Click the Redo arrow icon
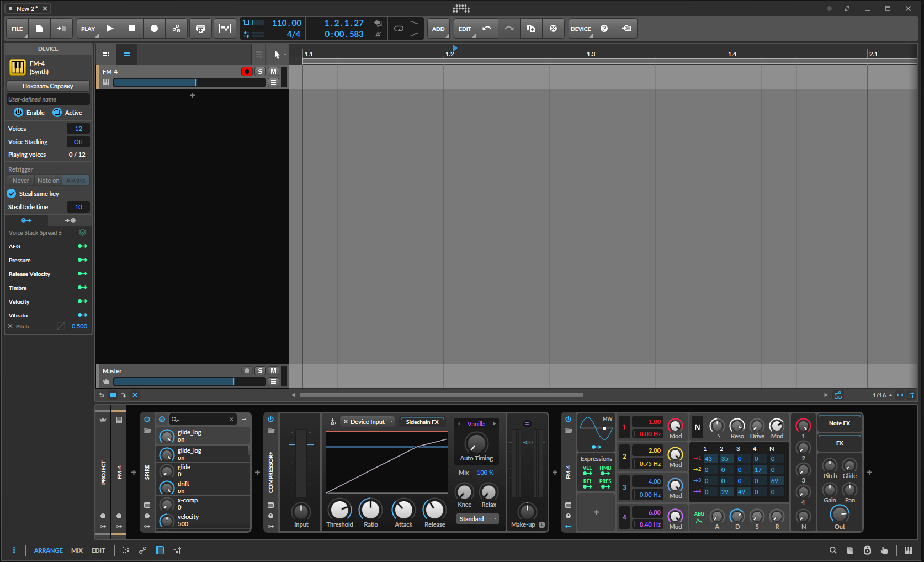The image size is (924, 562). [x=509, y=29]
